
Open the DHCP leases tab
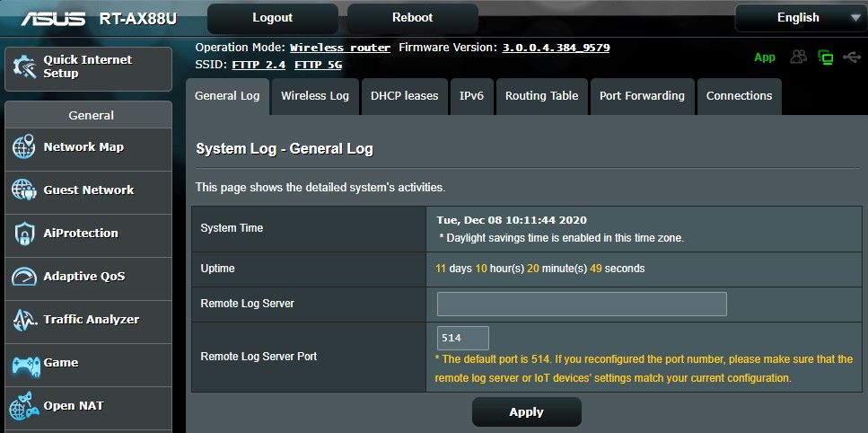(404, 96)
